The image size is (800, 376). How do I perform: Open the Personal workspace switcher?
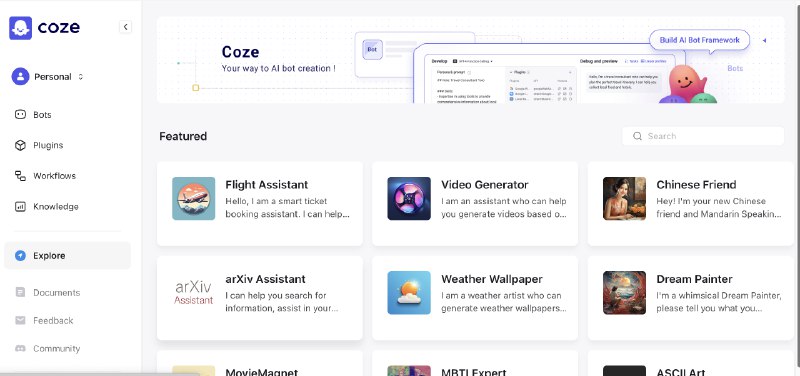(48, 77)
